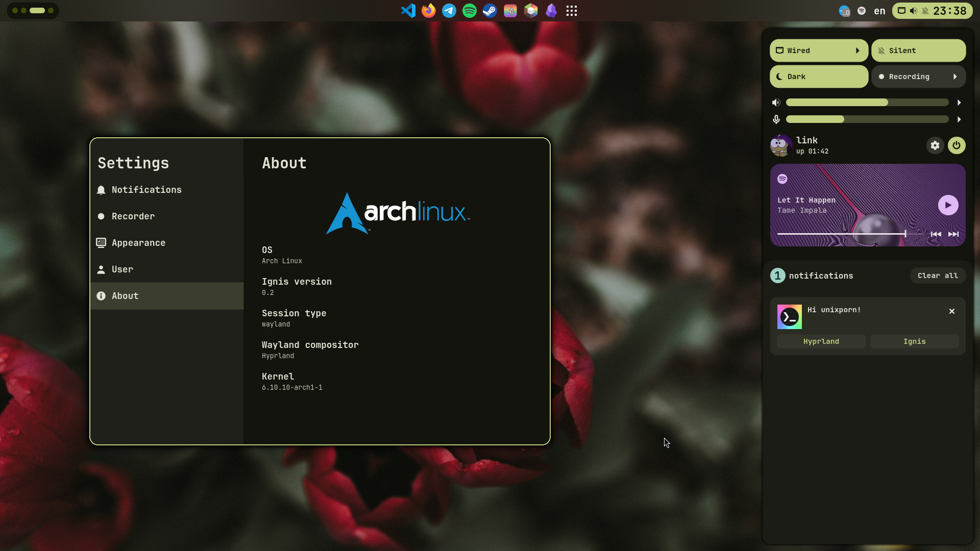The width and height of the screenshot is (980, 551).
Task: Adjust the microphone volume slider
Action: click(867, 119)
